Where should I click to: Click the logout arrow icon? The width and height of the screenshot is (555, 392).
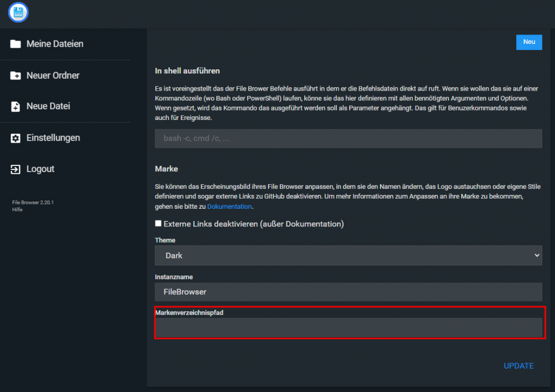(15, 169)
